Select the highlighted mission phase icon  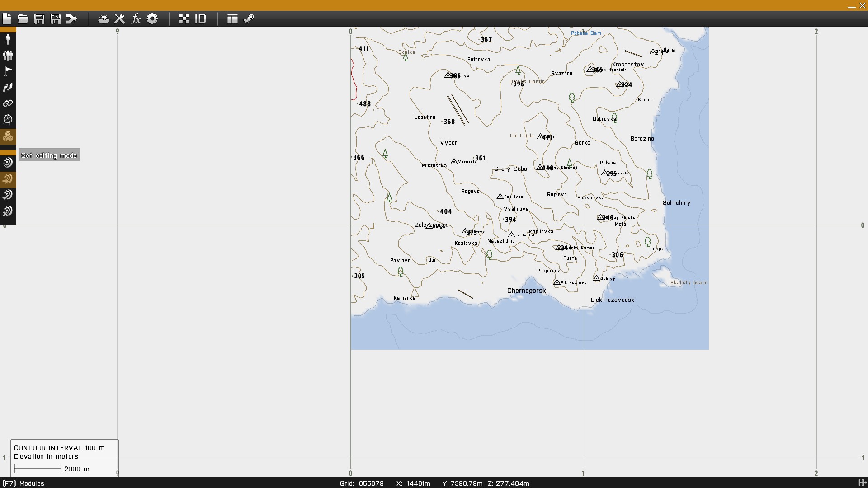(x=8, y=179)
